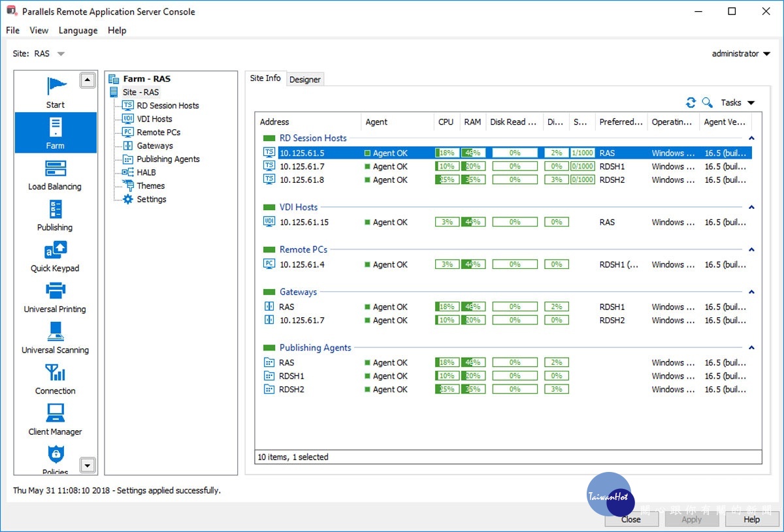Sort by the CPU column header

446,122
